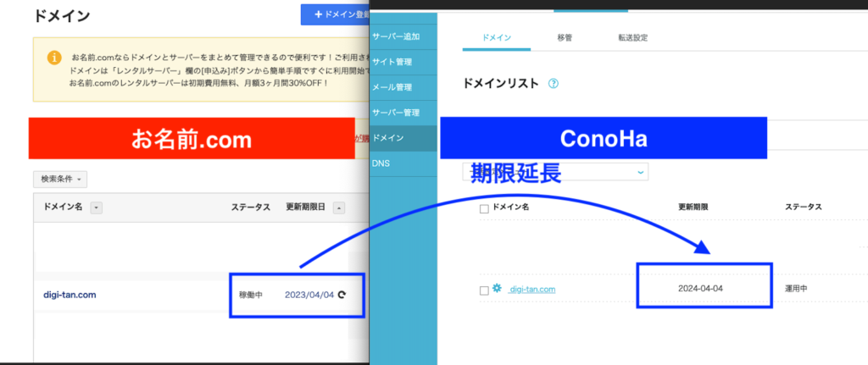This screenshot has width=868, height=365.
Task: Open メール管理 in the ConoHa sidebar
Action: (x=403, y=87)
